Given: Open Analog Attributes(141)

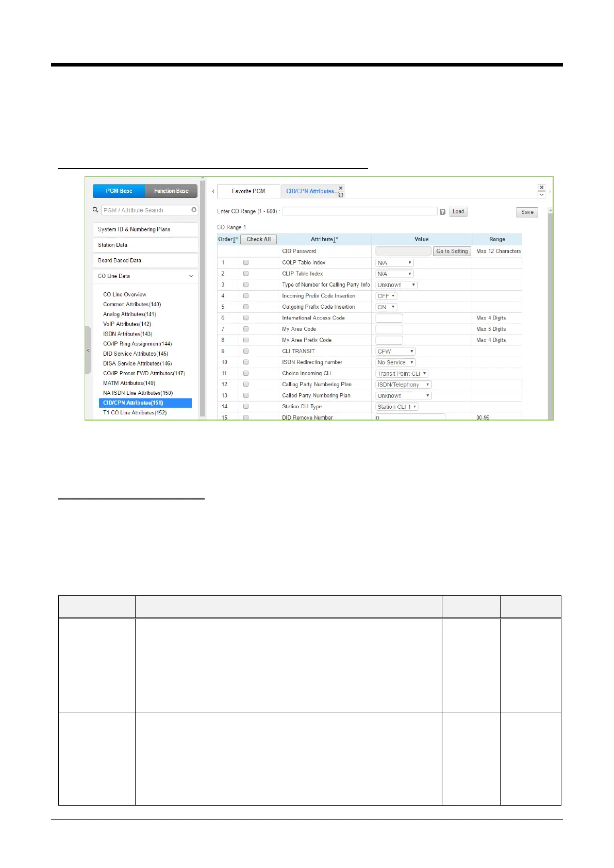Looking at the screenshot, I should tap(129, 314).
